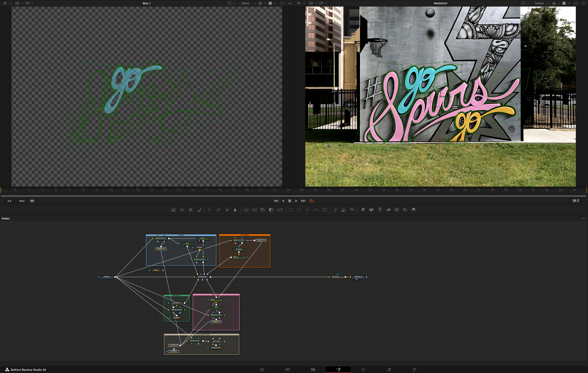Switch to the Fairlight page
588x373 pixels.
(389, 369)
